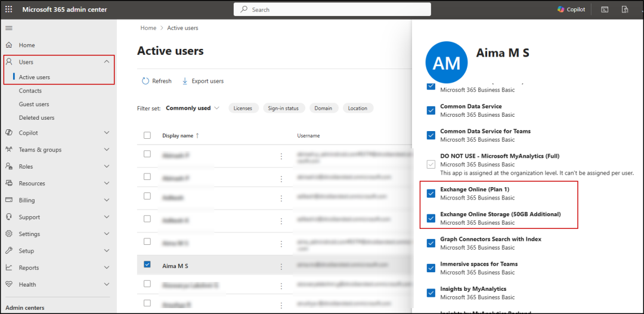
Task: Open Deleted users in sidebar
Action: click(x=36, y=118)
